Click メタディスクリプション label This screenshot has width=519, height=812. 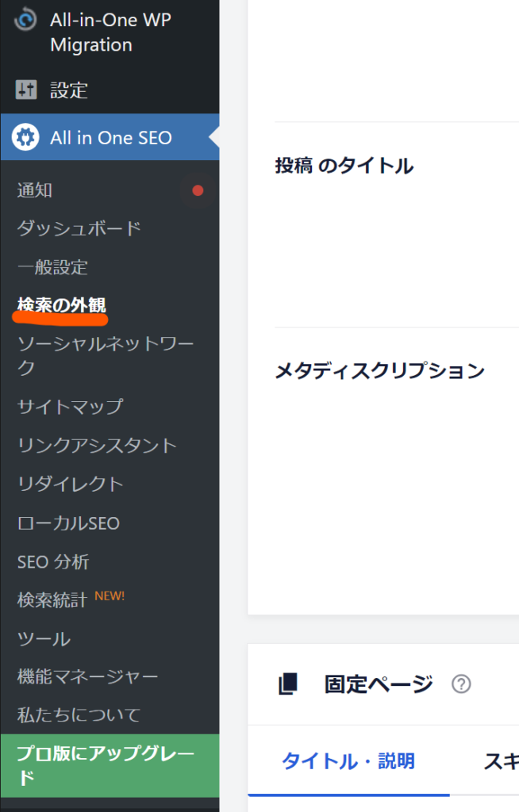click(x=380, y=370)
